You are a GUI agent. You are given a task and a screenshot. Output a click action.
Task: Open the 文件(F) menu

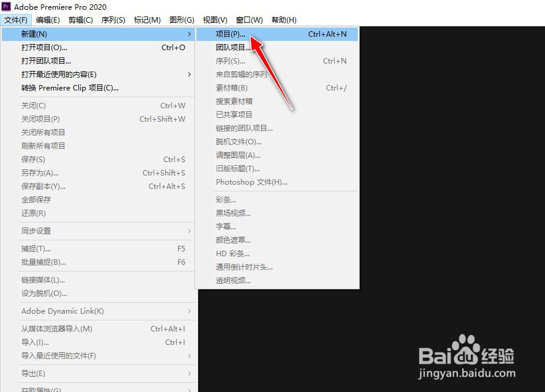(16, 20)
